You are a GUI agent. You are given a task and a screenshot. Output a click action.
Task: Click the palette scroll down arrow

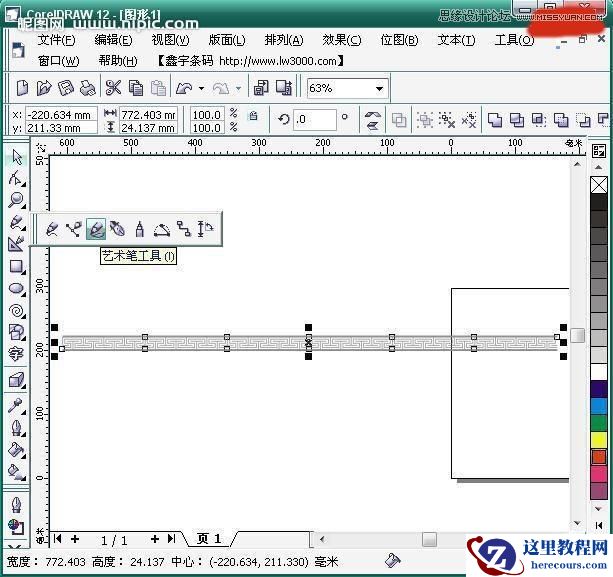(x=599, y=509)
